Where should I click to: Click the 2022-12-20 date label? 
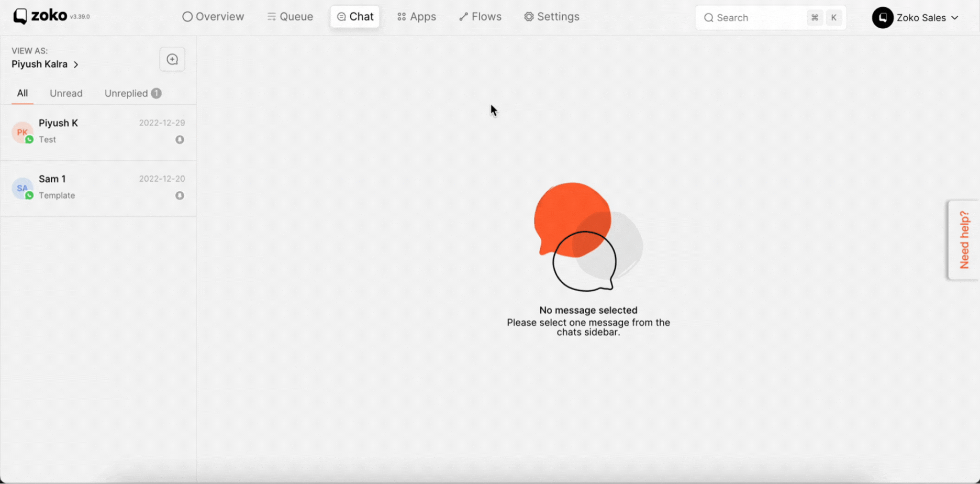162,179
